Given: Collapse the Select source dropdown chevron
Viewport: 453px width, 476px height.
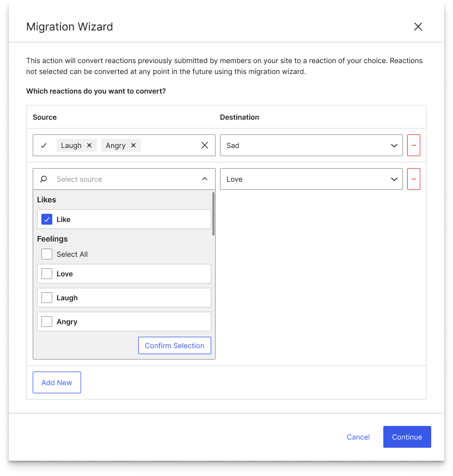Looking at the screenshot, I should 205,179.
